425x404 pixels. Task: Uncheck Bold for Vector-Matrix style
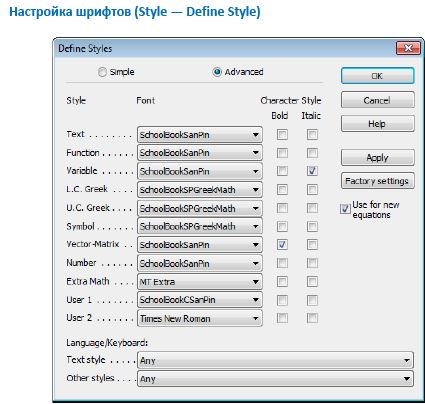point(282,245)
